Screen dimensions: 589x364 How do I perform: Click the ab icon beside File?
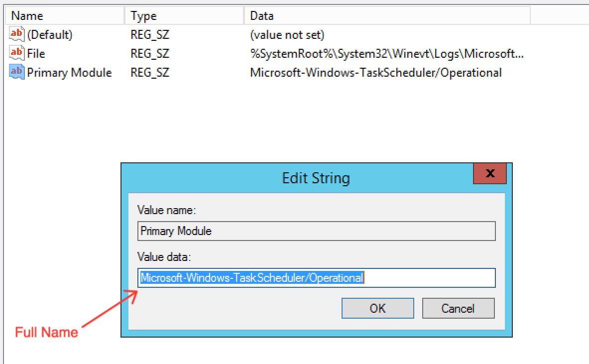click(x=15, y=53)
